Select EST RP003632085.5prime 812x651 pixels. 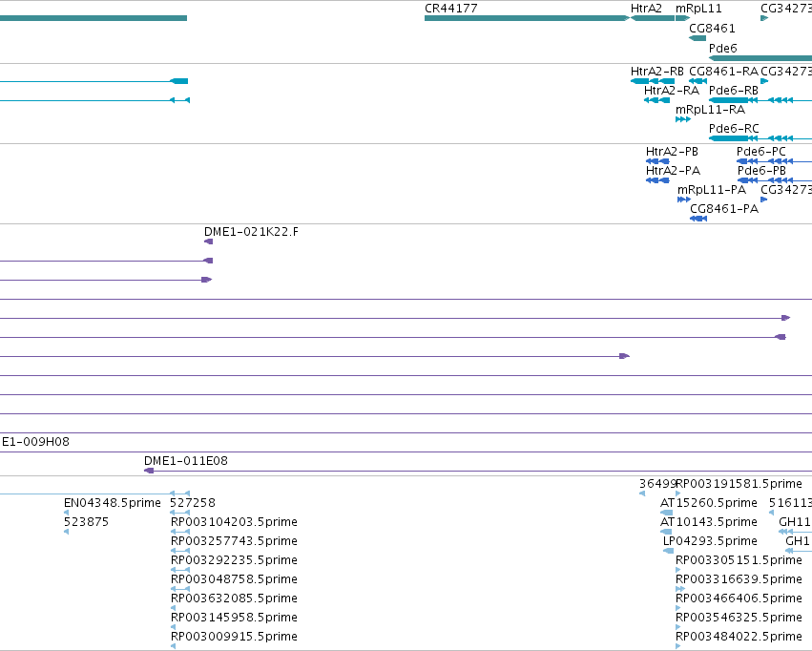click(x=234, y=598)
